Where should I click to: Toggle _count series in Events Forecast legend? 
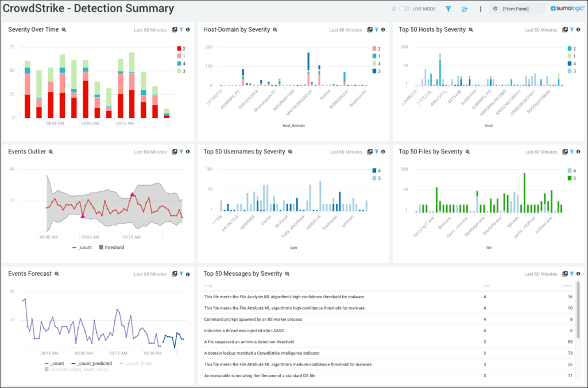(x=55, y=364)
